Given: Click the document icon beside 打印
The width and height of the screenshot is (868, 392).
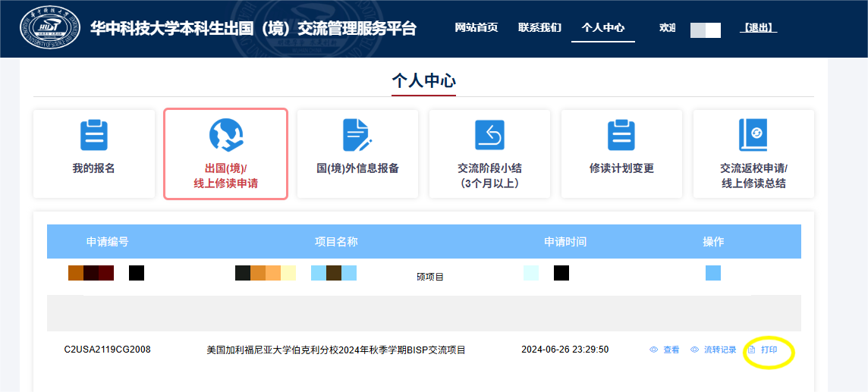Looking at the screenshot, I should [752, 350].
